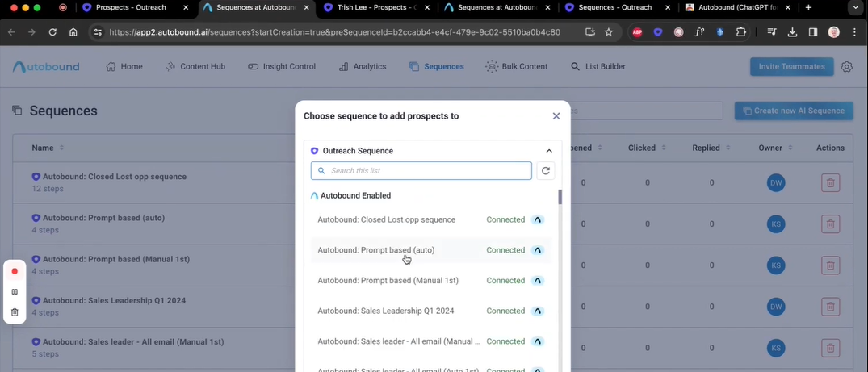Image resolution: width=868 pixels, height=372 pixels.
Task: Delete Autobound: Prompt based (auto) row
Action: (830, 224)
